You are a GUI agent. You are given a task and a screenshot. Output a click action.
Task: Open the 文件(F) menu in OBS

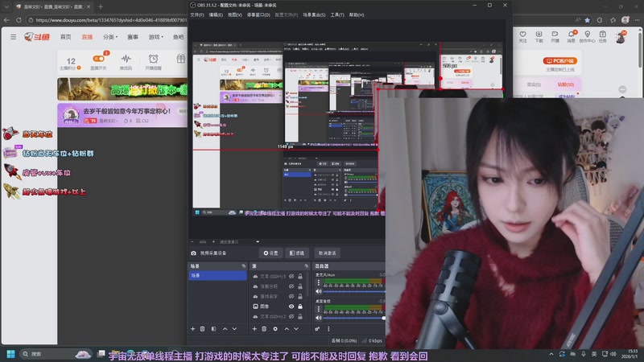[x=197, y=14]
